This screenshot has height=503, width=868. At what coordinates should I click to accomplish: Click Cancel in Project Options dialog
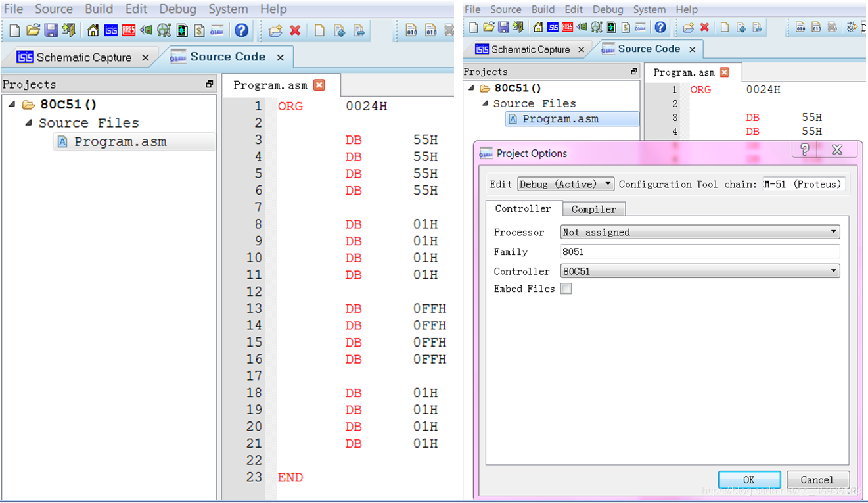(817, 479)
